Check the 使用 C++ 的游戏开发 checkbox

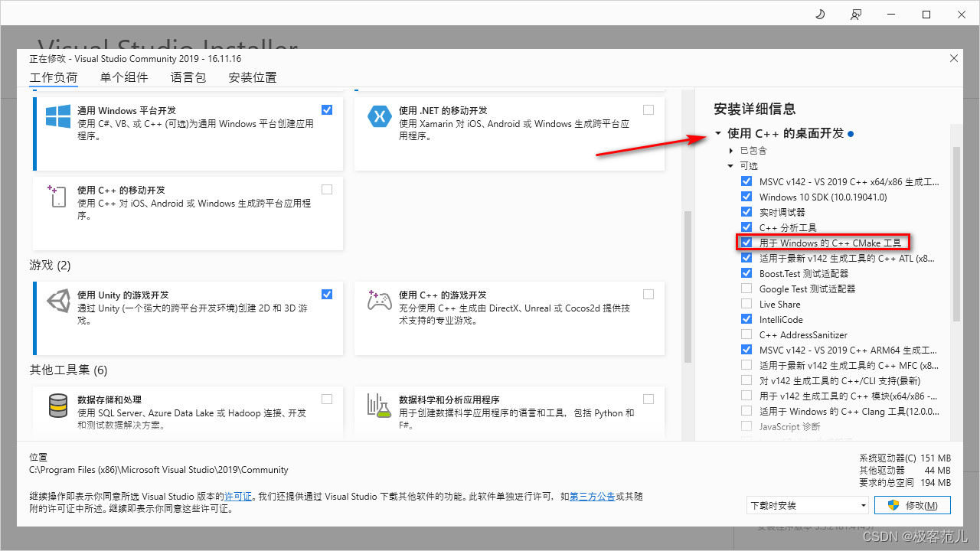(x=648, y=294)
